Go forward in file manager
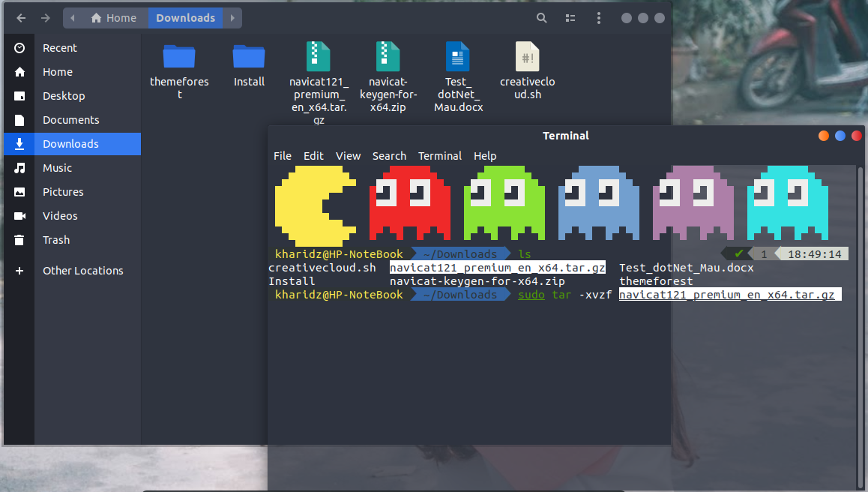Image resolution: width=868 pixels, height=492 pixels. [46, 18]
